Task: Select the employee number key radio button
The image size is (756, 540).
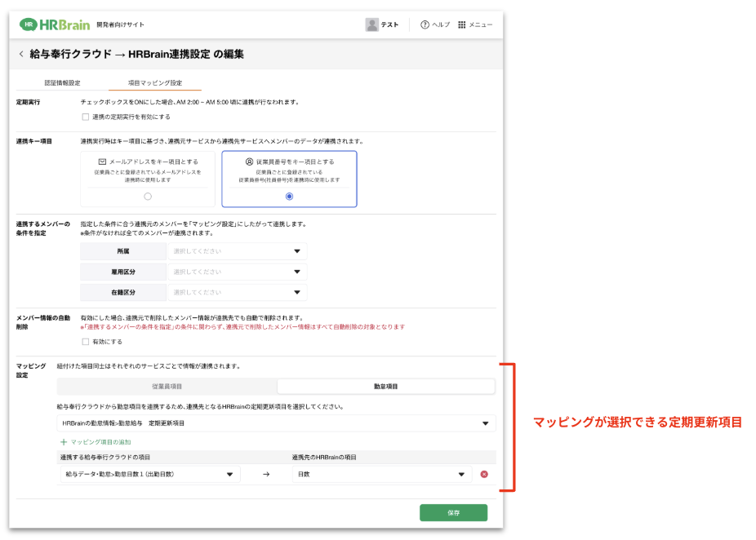Action: pos(289,197)
